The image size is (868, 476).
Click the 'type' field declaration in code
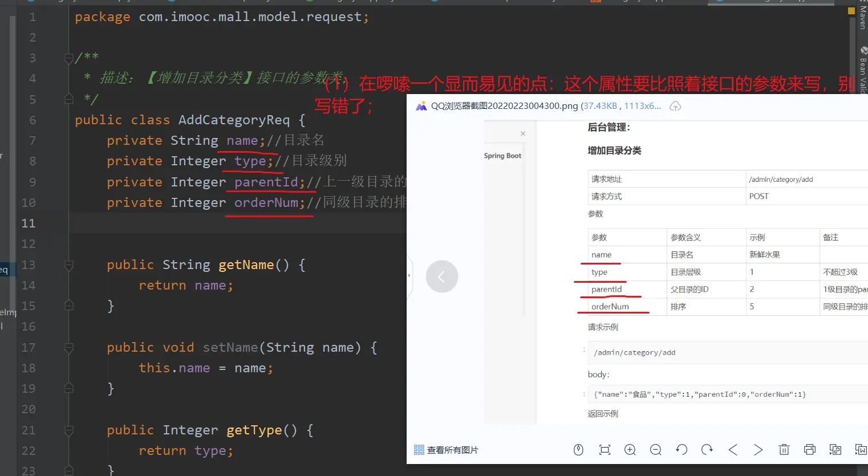coord(250,161)
